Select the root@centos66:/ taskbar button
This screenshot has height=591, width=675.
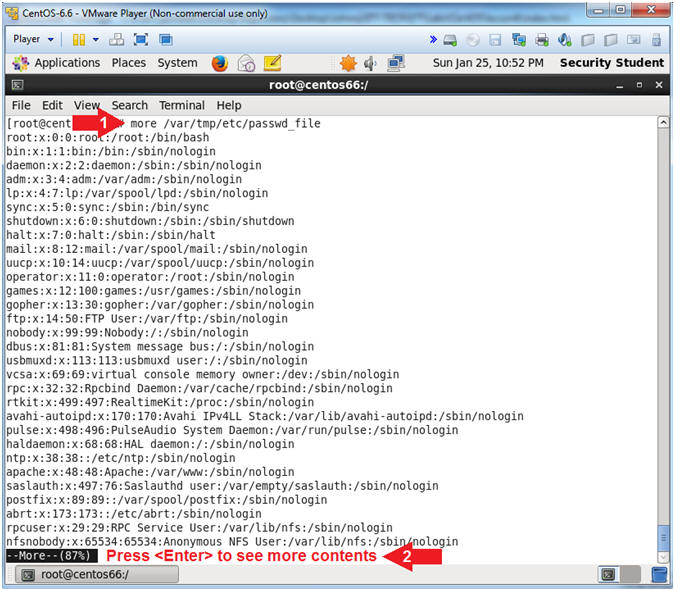click(x=97, y=575)
